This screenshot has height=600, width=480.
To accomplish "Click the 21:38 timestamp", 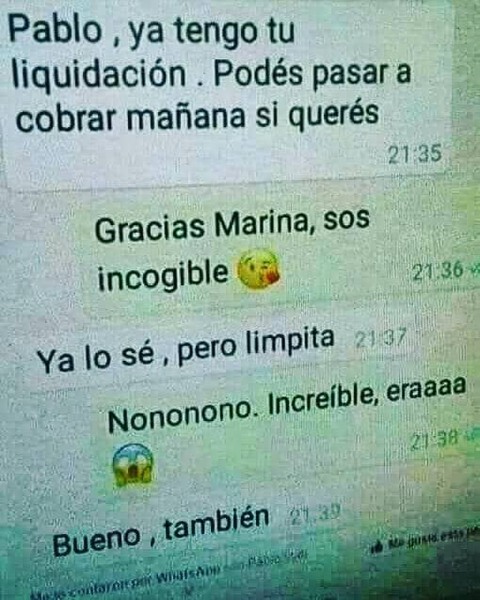I will (435, 440).
